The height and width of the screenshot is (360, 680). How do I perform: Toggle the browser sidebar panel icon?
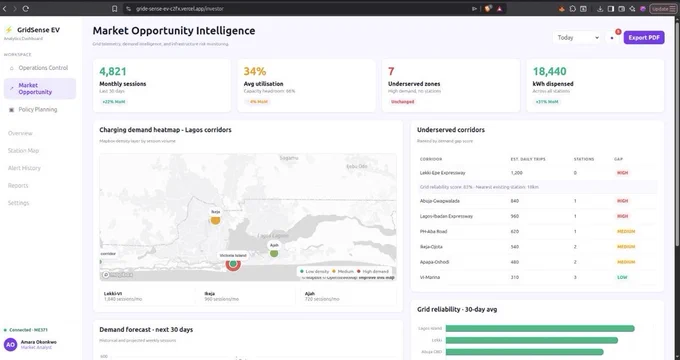(x=611, y=9)
